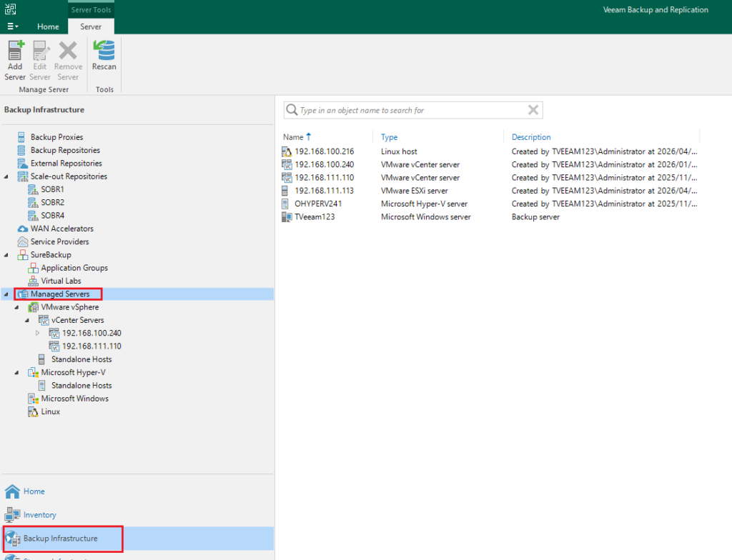Collapse the SureBackup tree node
Screen dimensions: 732x560
pyautogui.click(x=6, y=255)
